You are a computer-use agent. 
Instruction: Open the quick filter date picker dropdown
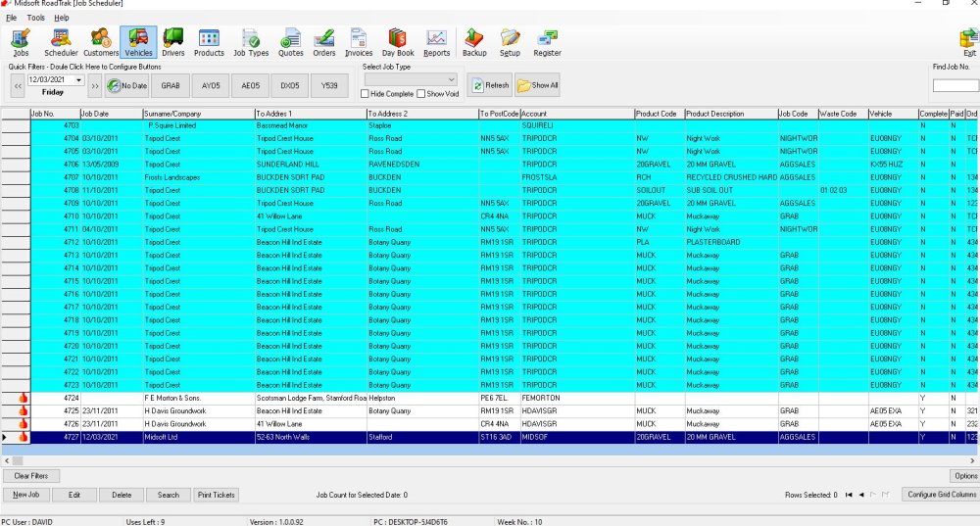(78, 79)
